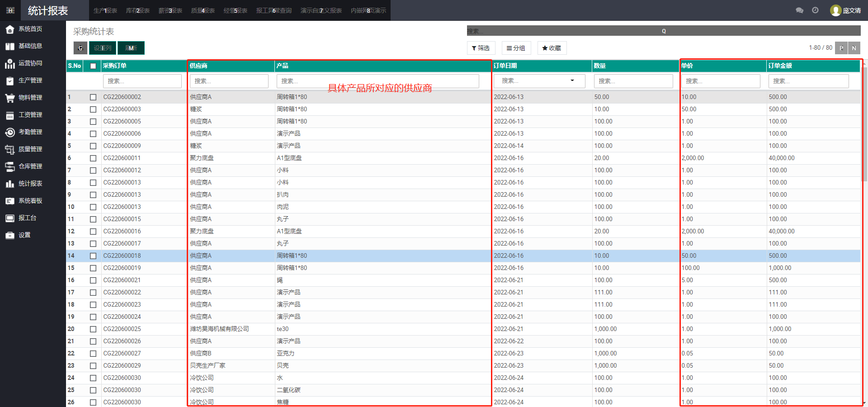Viewport: 868px width, 407px height.
Task: Check the box for order CG220600002
Action: pyautogui.click(x=93, y=97)
